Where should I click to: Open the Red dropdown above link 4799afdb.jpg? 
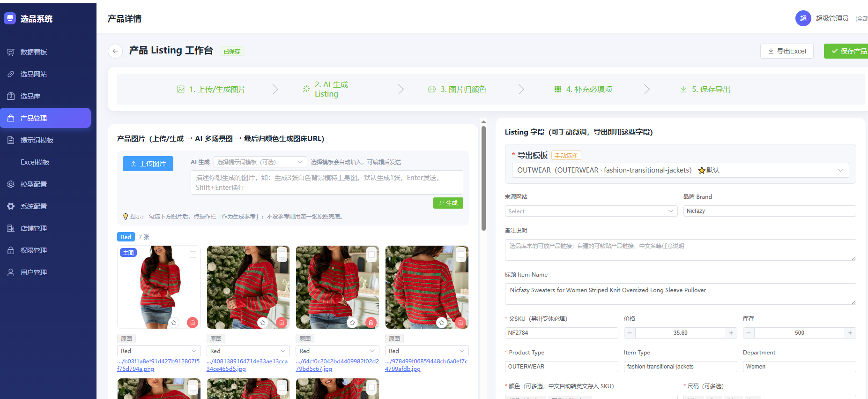427,351
